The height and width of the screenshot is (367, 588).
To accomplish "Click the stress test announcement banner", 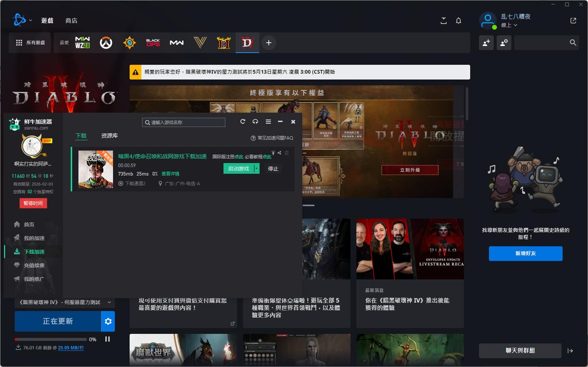I will coord(300,72).
